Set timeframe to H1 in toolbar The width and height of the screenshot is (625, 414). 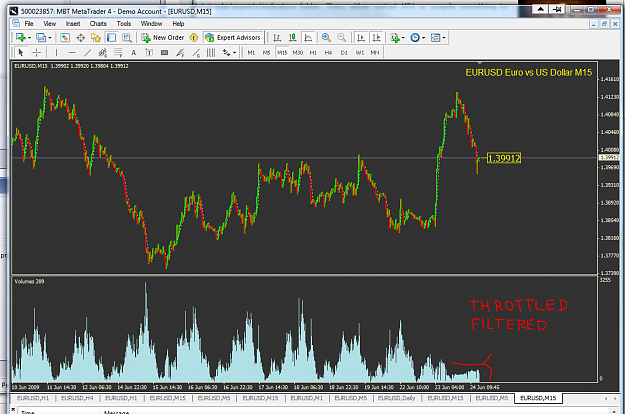click(x=313, y=52)
